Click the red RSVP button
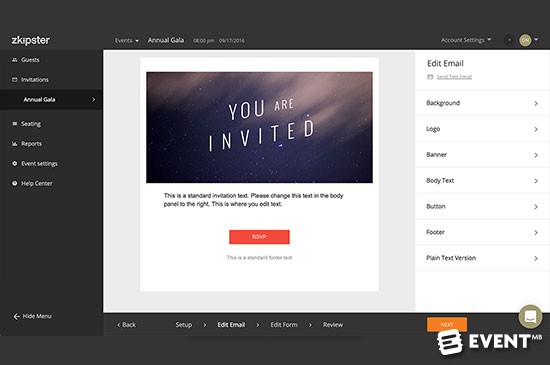The height and width of the screenshot is (365, 550). (259, 237)
